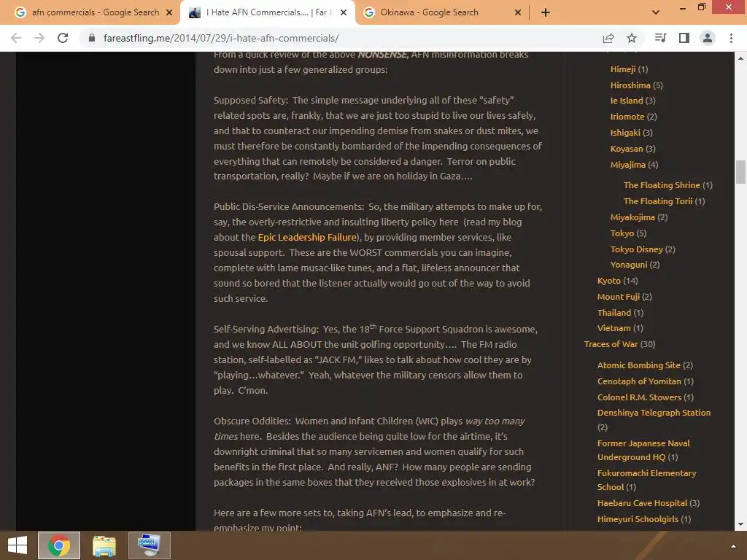Screen dimensions: 747x560
Task: Open the Mount Fuji category link
Action: coord(619,297)
